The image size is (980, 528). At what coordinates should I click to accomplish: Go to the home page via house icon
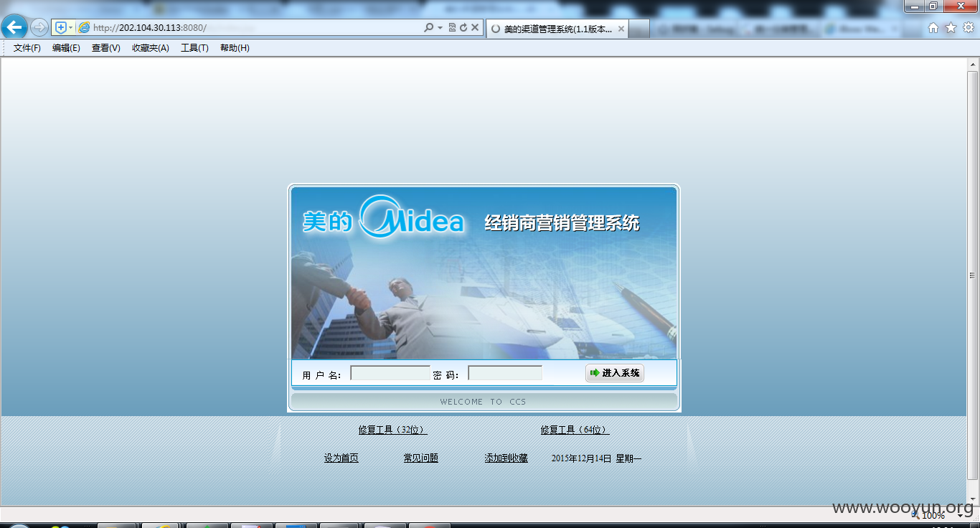[933, 27]
